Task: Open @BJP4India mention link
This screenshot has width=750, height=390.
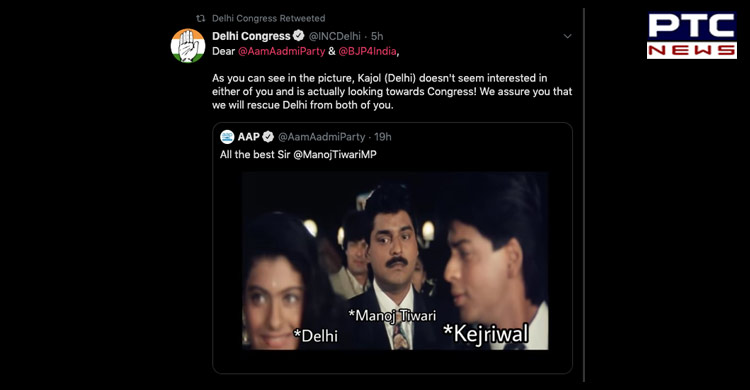Action: [x=367, y=51]
